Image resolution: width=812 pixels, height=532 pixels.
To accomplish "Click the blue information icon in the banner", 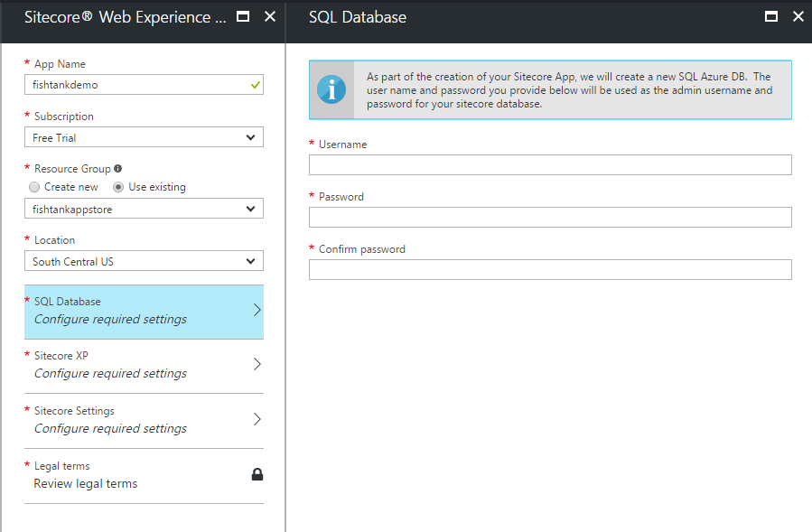I will [x=331, y=89].
